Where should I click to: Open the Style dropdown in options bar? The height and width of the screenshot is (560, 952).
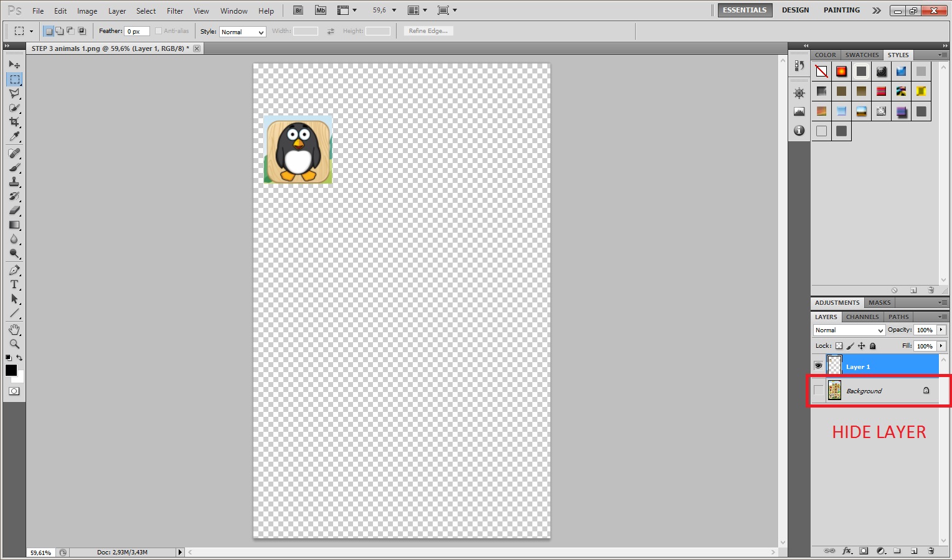pos(242,32)
